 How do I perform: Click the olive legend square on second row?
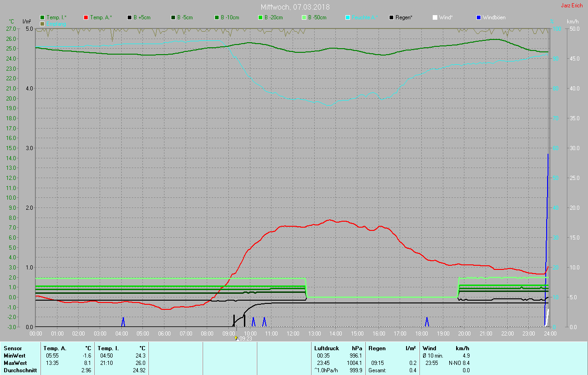[43, 23]
